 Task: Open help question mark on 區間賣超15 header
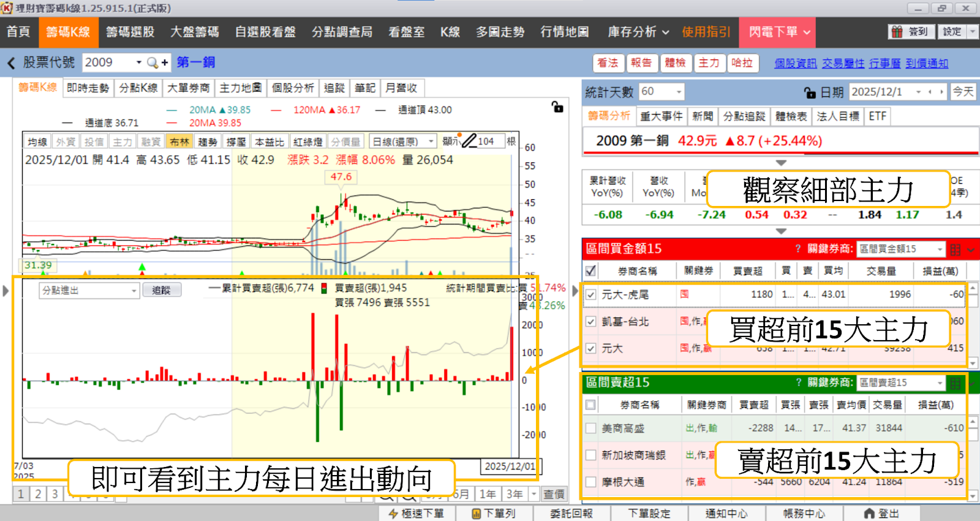point(797,382)
